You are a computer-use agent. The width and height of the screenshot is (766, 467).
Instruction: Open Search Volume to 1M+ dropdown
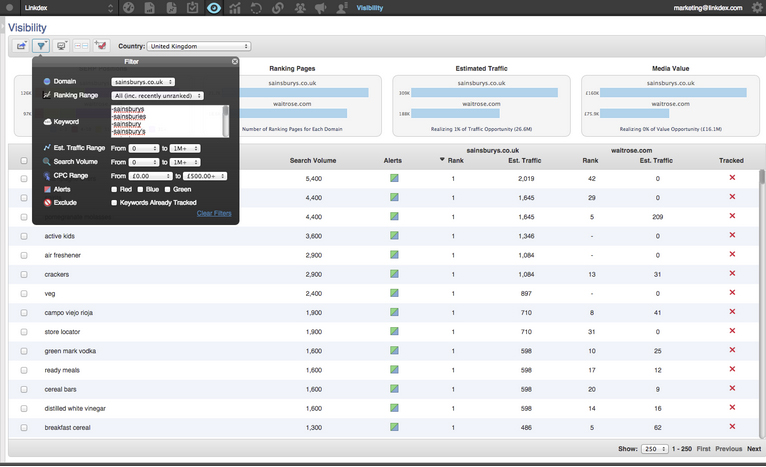185,162
